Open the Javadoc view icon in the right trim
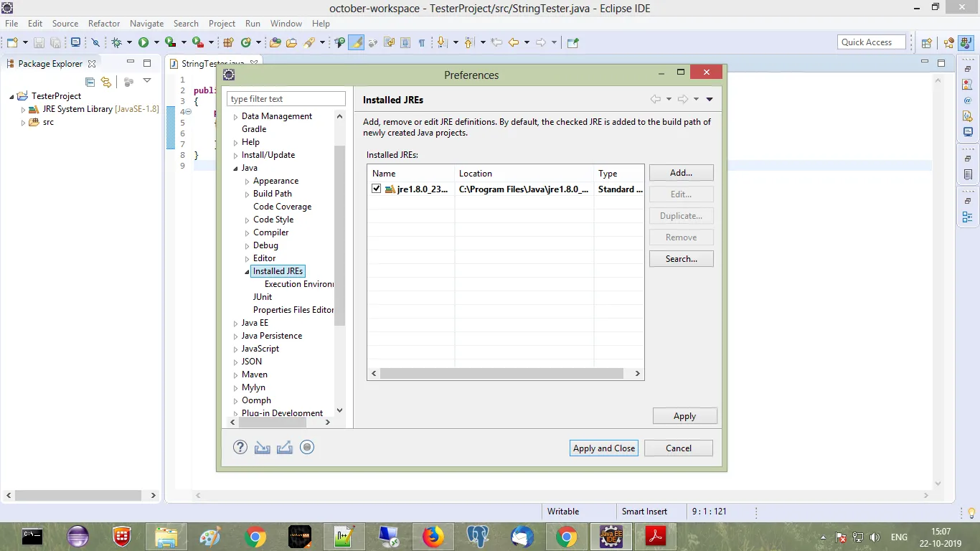The width and height of the screenshot is (980, 551). click(968, 100)
